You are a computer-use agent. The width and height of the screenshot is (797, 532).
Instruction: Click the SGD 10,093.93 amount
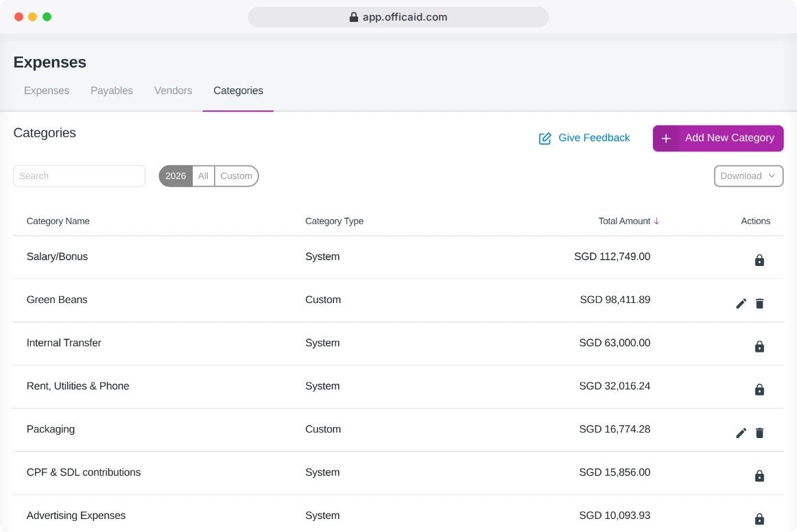pos(615,516)
